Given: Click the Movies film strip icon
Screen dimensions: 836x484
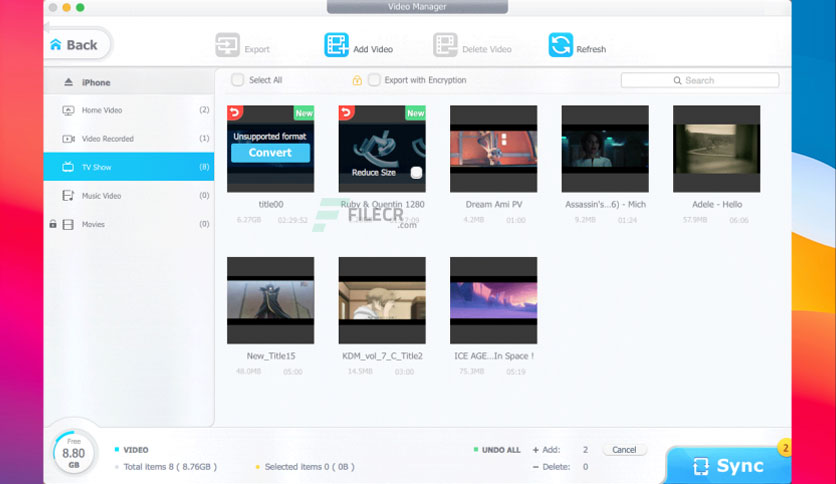Looking at the screenshot, I should click(68, 224).
